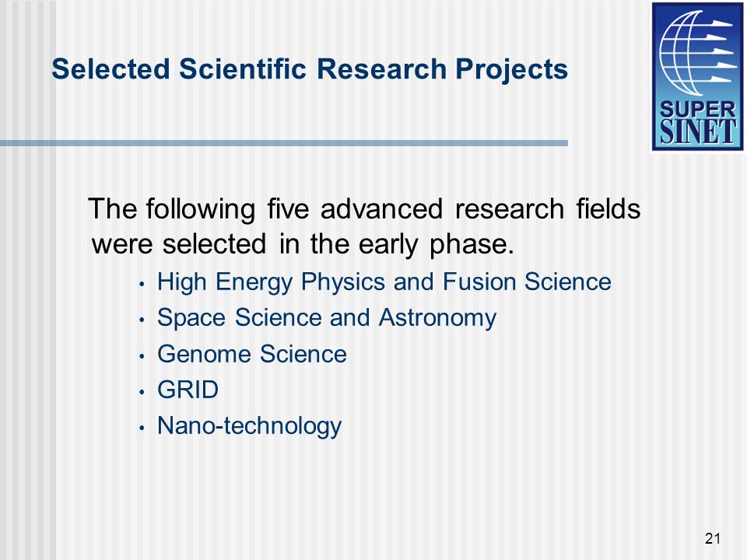The height and width of the screenshot is (560, 747).
Task: Click the bullet dot before Genome Science
Action: 142,355
